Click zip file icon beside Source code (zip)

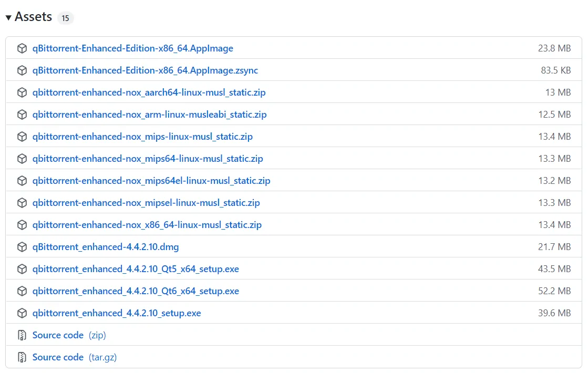(x=22, y=335)
